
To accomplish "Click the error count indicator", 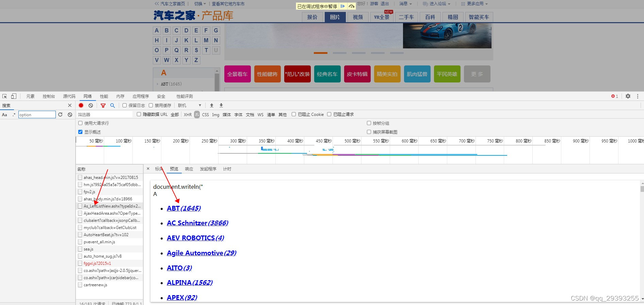I will [614, 96].
